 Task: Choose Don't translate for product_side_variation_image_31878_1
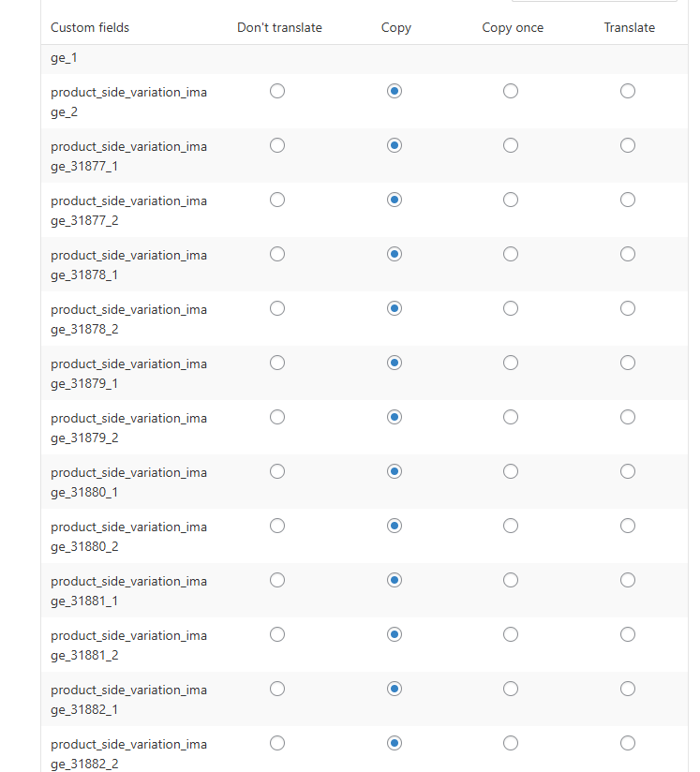coord(277,254)
